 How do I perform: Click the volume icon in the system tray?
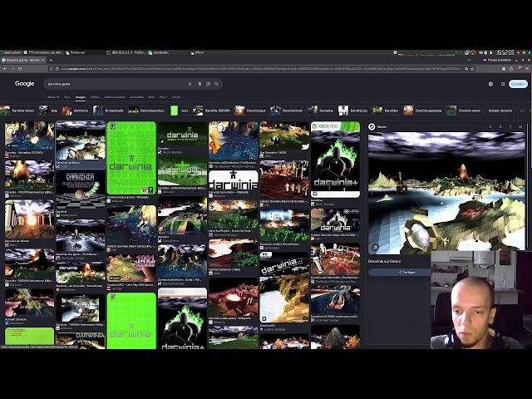pyautogui.click(x=480, y=52)
